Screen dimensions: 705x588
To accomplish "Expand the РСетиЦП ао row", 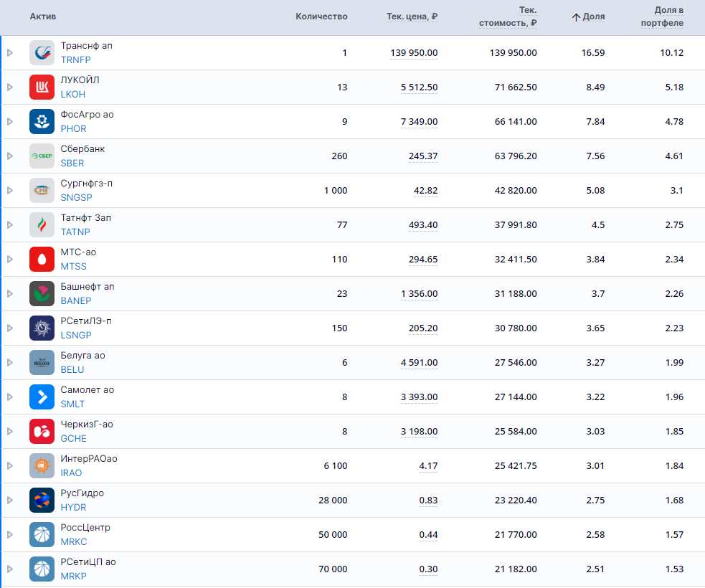I will pyautogui.click(x=10, y=569).
